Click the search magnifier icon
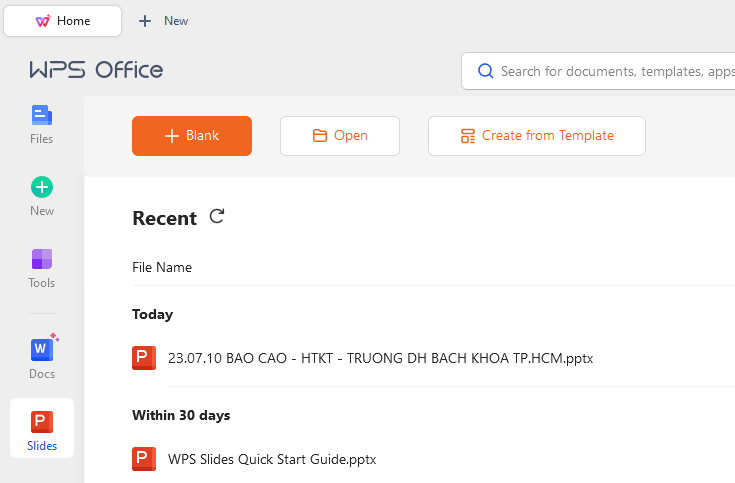 (485, 71)
